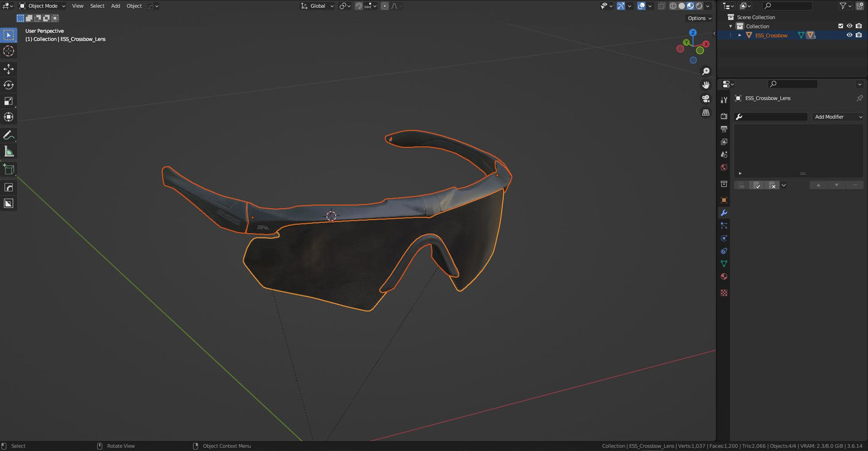Select the Annotate tool
The width and height of the screenshot is (868, 451).
8,135
